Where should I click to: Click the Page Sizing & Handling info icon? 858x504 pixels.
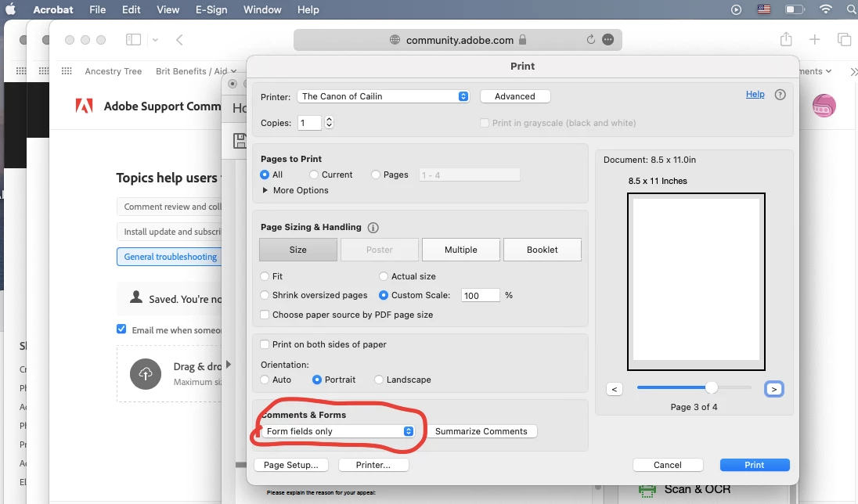[373, 227]
